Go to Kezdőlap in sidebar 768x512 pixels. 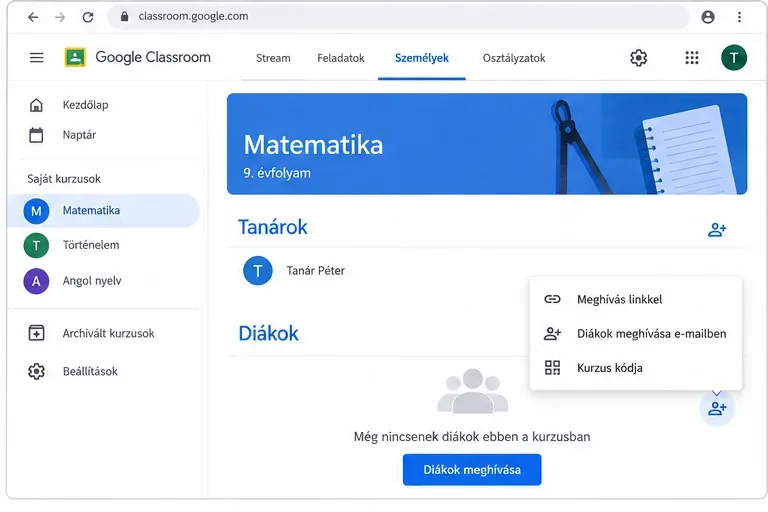tap(85, 105)
